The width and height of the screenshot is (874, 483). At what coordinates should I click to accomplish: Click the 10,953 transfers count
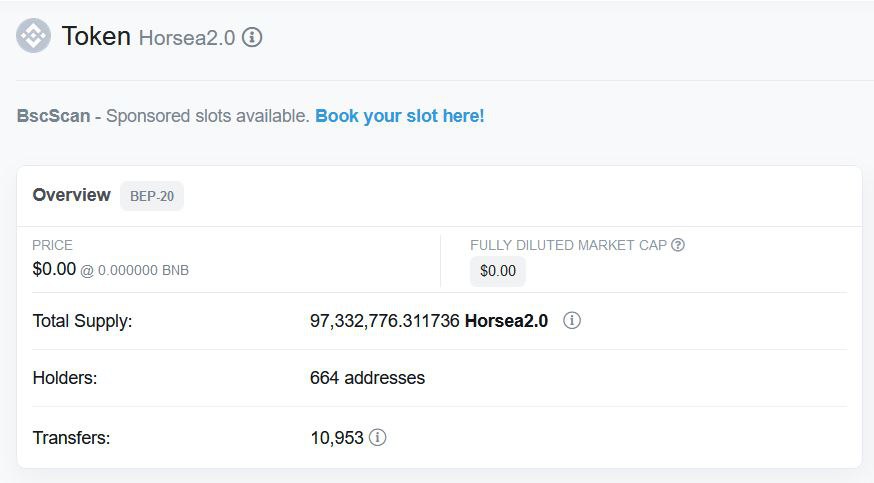click(337, 438)
